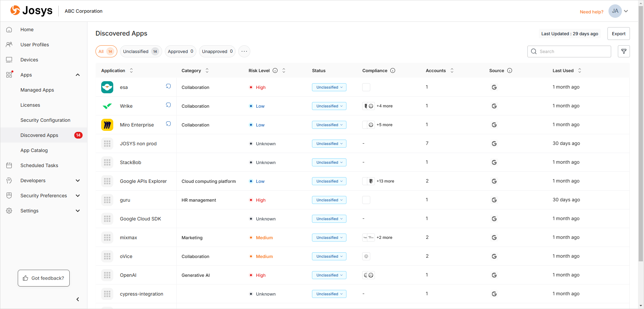This screenshot has height=309, width=644.
Task: Go to User Profiles in sidebar
Action: [35, 45]
